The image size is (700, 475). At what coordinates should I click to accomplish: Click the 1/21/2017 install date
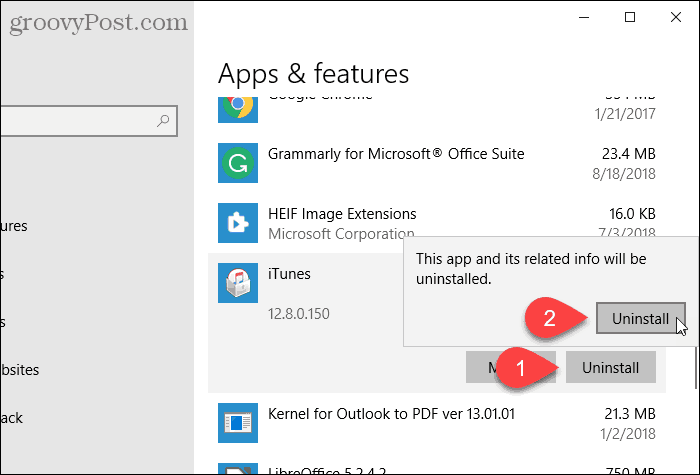[625, 114]
